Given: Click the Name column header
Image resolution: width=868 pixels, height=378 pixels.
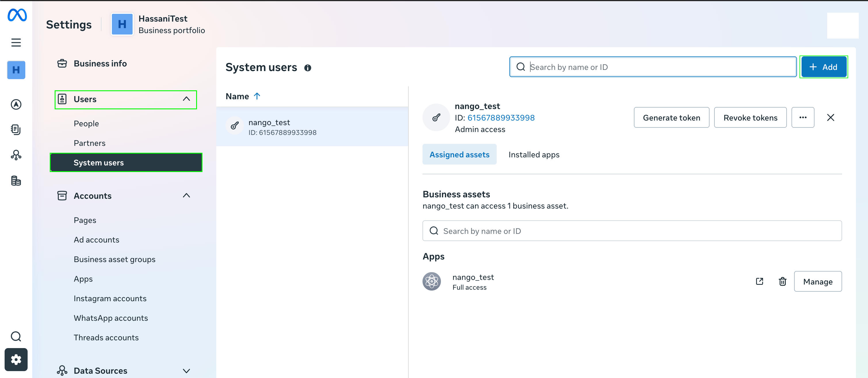Looking at the screenshot, I should pyautogui.click(x=237, y=96).
